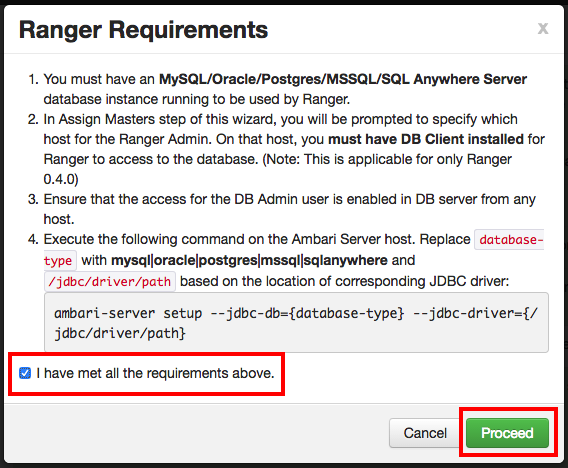The image size is (568, 468).
Task: Click 'based on the location of corresponding JDBC driver' text
Action: point(344,281)
